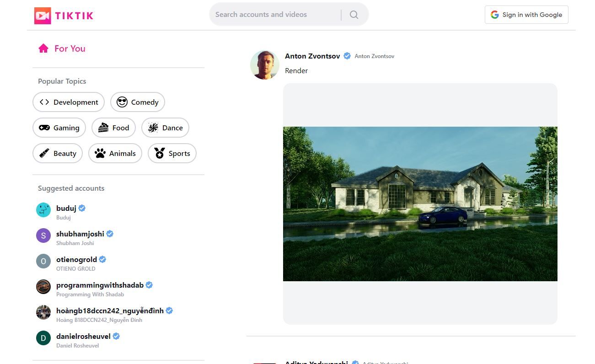Click the Sports medal icon
The image size is (595, 364).
(x=160, y=153)
